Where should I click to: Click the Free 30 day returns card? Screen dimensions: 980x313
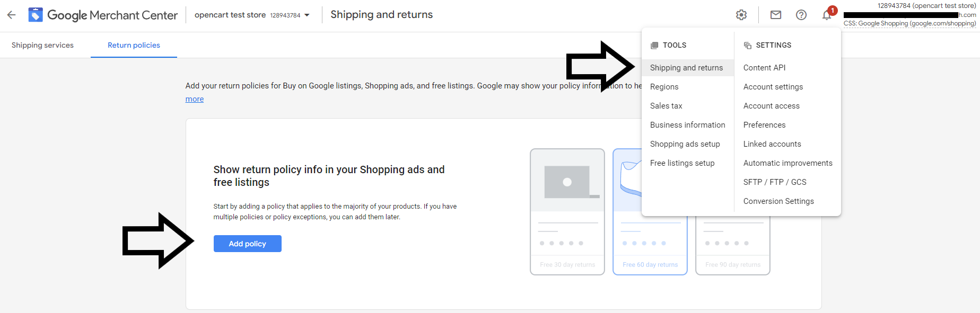567,212
